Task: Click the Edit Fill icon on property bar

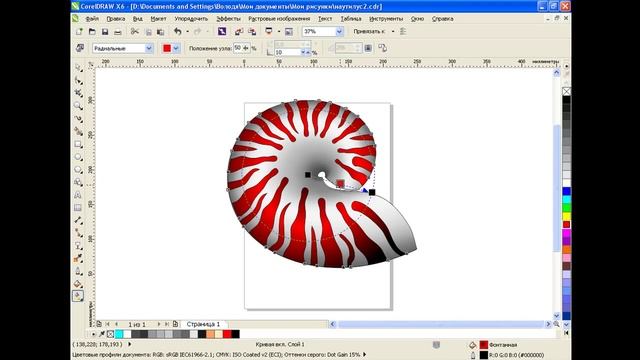Action: [x=80, y=48]
